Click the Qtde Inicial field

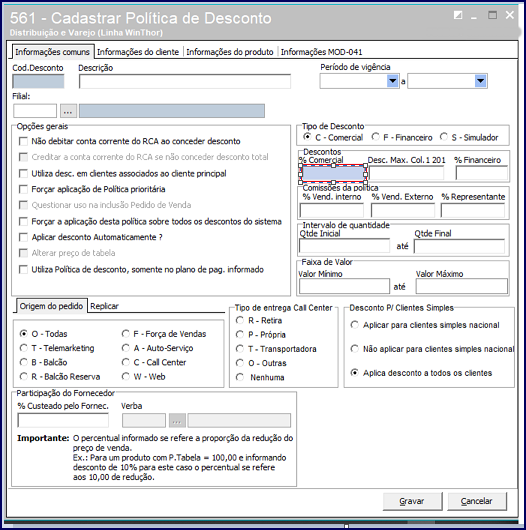(x=344, y=246)
